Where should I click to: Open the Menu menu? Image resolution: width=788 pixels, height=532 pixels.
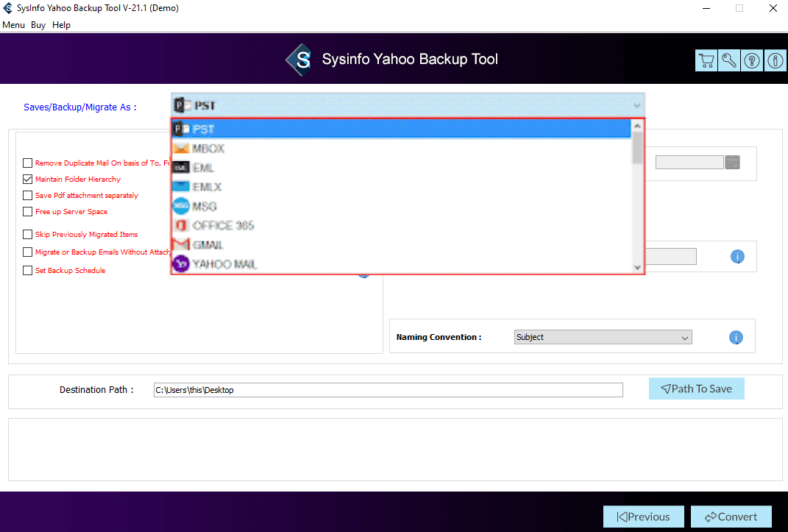tap(13, 25)
